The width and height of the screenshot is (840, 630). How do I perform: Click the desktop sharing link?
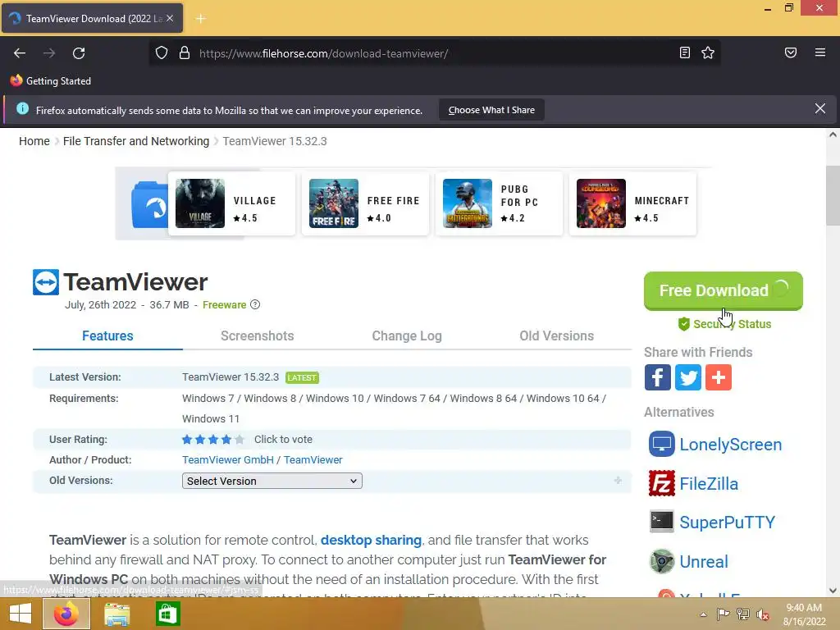pyautogui.click(x=371, y=540)
